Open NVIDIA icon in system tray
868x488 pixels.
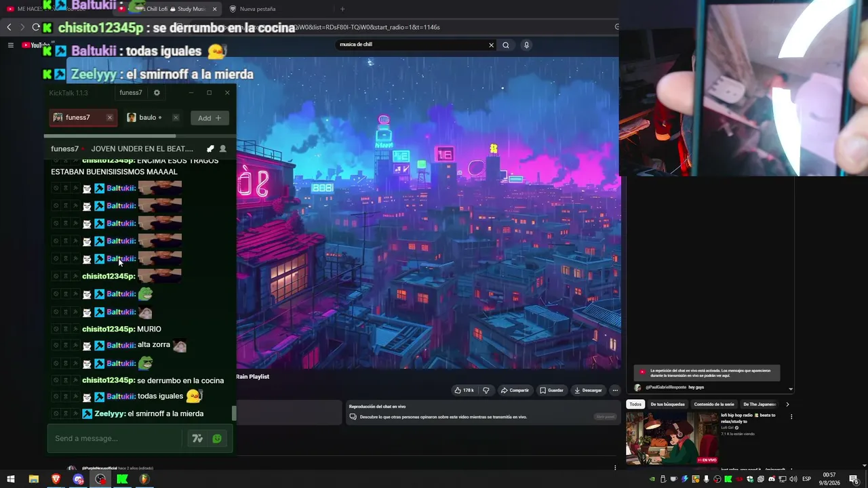[652, 479]
